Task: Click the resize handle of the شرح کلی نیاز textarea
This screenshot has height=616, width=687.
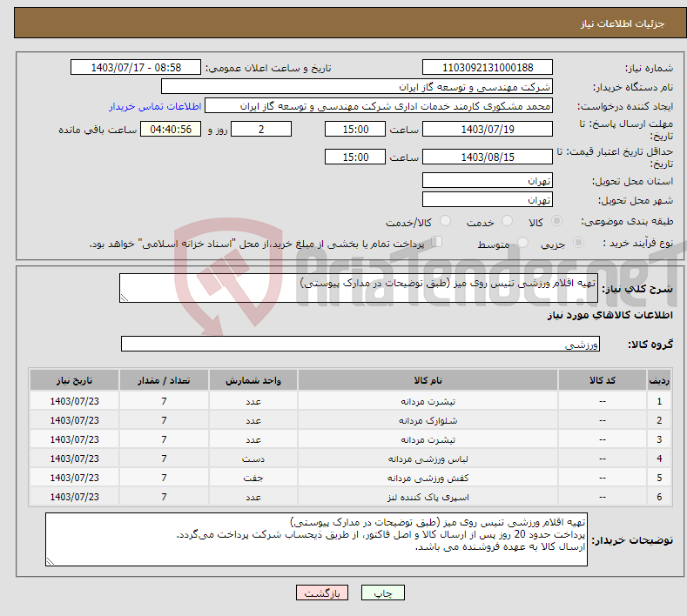Action: click(x=125, y=298)
